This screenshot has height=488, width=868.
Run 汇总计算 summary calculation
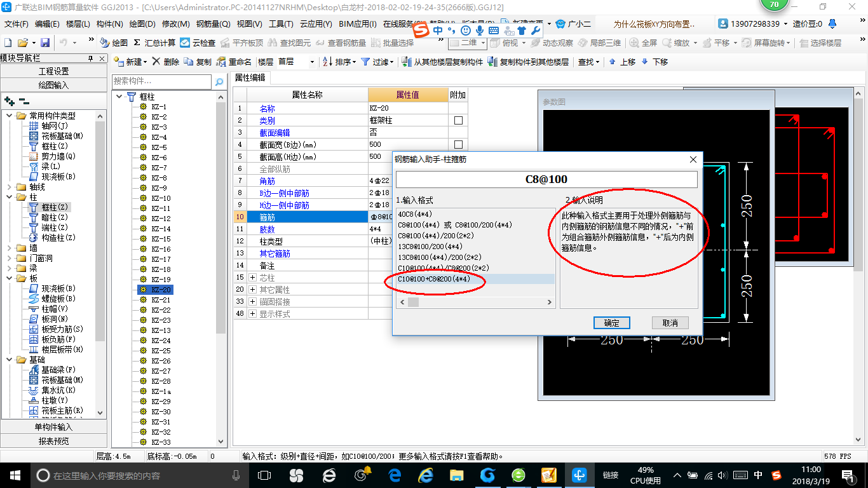pyautogui.click(x=154, y=43)
